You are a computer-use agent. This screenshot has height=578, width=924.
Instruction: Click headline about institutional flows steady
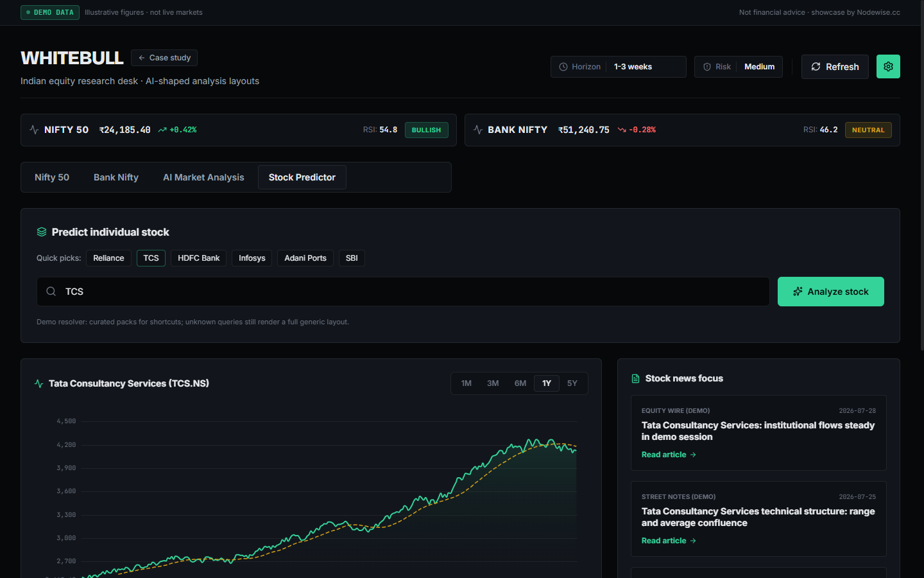(x=758, y=431)
